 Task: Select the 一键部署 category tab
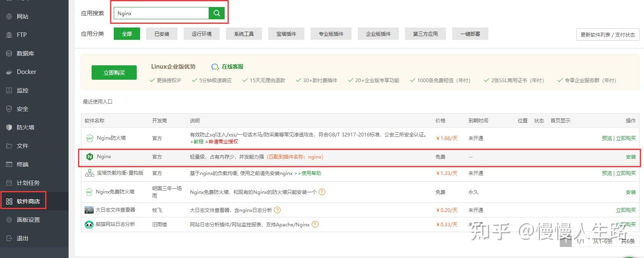470,34
